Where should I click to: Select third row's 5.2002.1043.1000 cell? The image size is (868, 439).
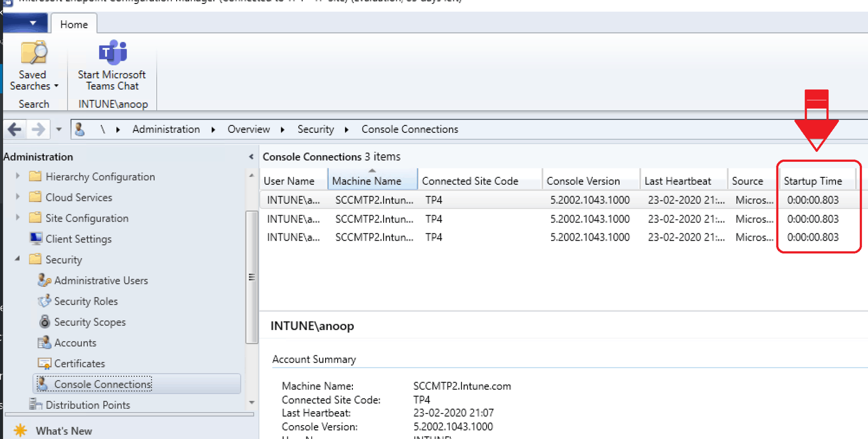pos(590,237)
